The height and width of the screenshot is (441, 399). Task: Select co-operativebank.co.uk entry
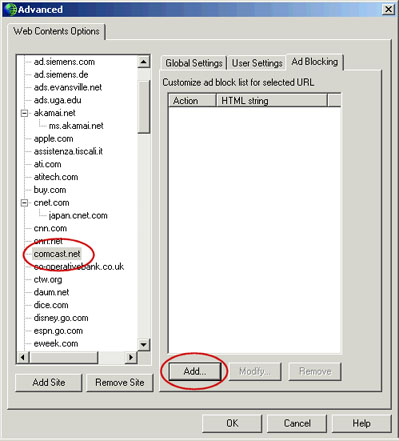79,267
